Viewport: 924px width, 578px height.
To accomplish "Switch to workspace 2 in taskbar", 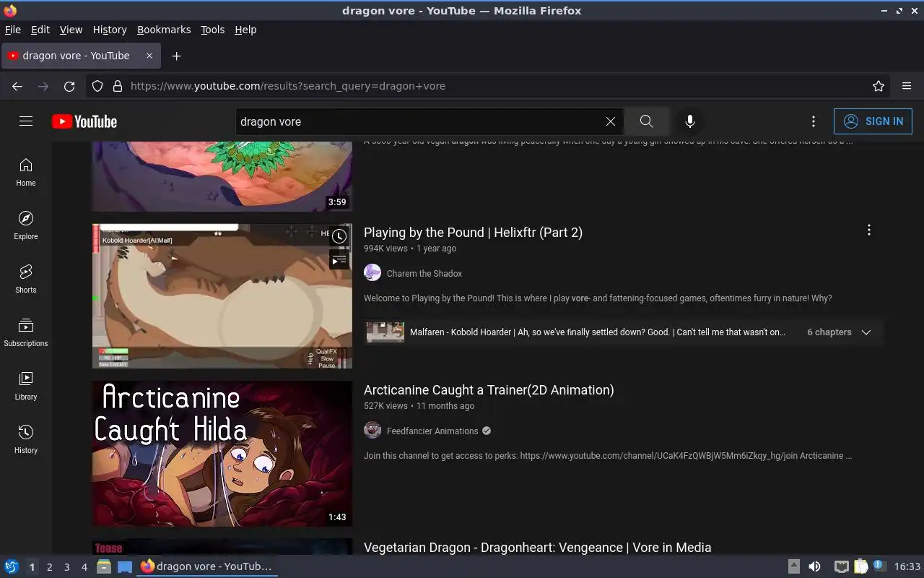I will pos(49,567).
